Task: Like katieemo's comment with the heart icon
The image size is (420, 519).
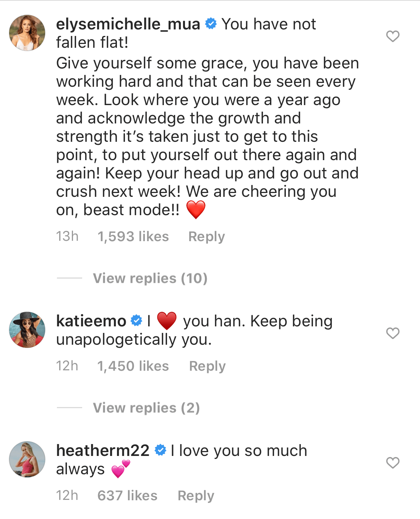Action: pyautogui.click(x=392, y=333)
